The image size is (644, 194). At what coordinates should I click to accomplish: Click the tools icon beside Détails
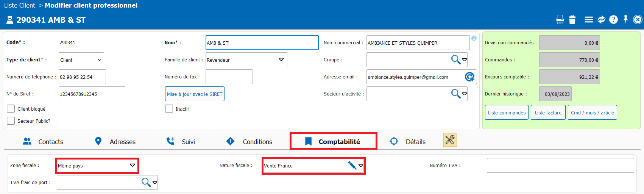click(450, 140)
